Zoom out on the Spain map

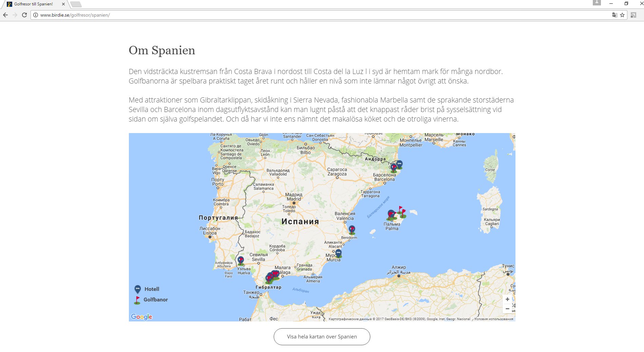(507, 309)
